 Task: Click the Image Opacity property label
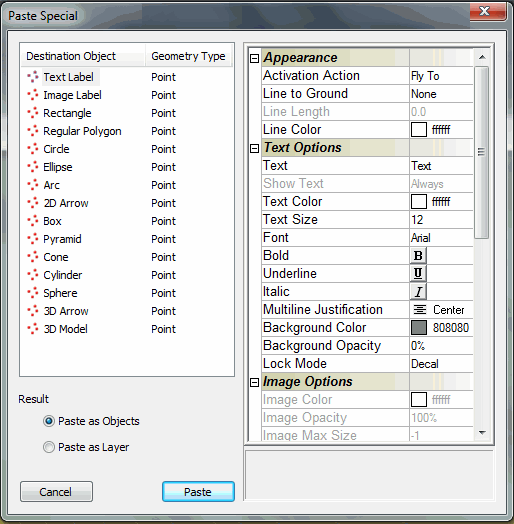click(305, 418)
